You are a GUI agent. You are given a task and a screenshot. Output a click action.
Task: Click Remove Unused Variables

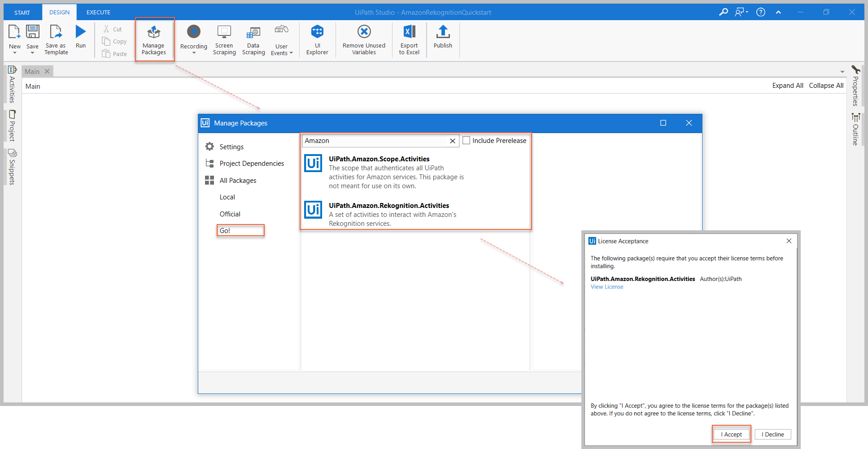tap(364, 40)
